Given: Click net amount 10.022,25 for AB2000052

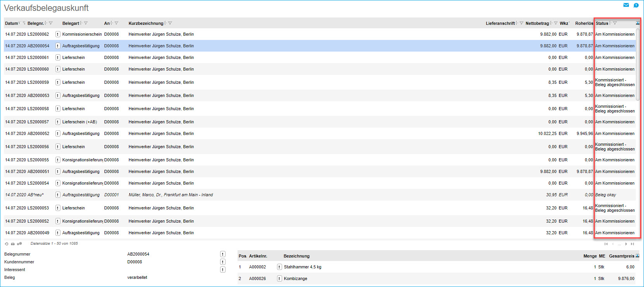Looking at the screenshot, I should click(547, 133).
